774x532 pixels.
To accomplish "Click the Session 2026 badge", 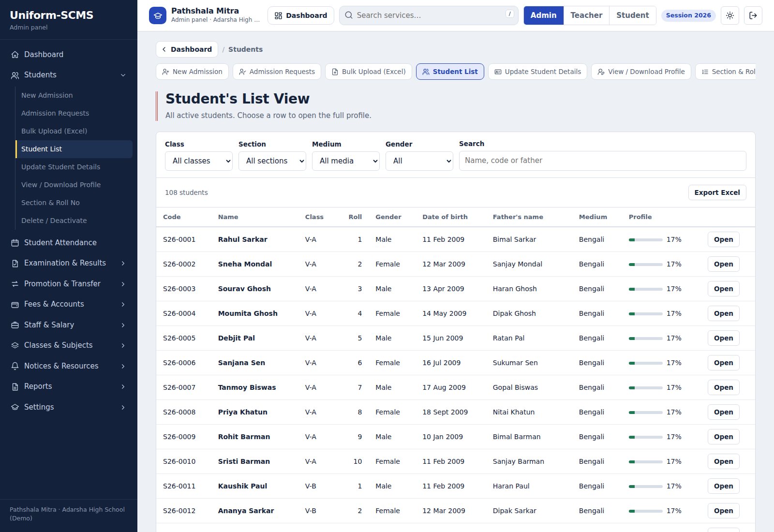I will click(x=688, y=15).
